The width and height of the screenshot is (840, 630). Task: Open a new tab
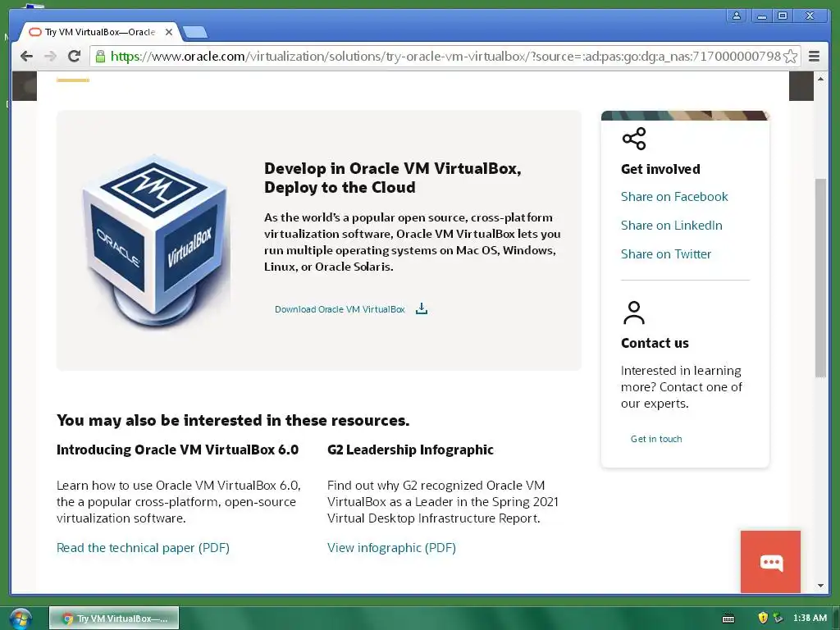point(195,33)
